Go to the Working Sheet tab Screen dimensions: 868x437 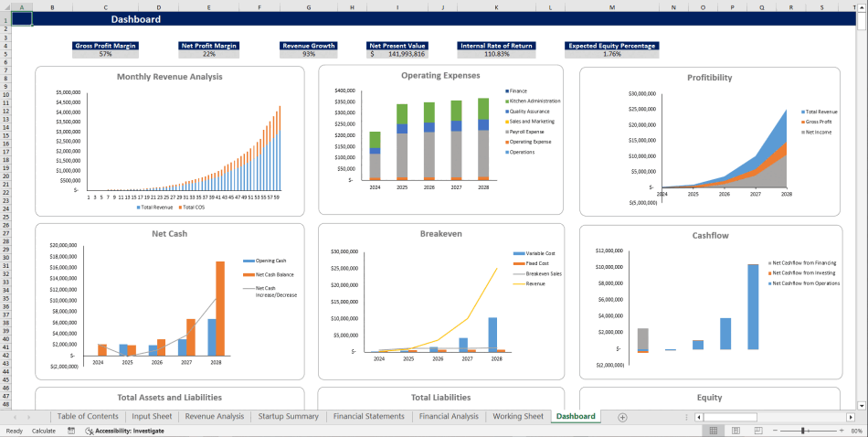click(518, 417)
